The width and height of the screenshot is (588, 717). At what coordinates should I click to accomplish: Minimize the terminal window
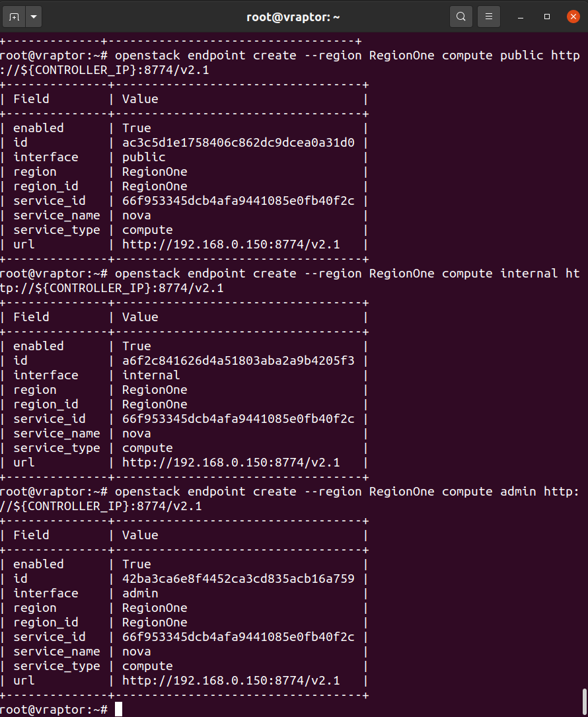pyautogui.click(x=521, y=17)
